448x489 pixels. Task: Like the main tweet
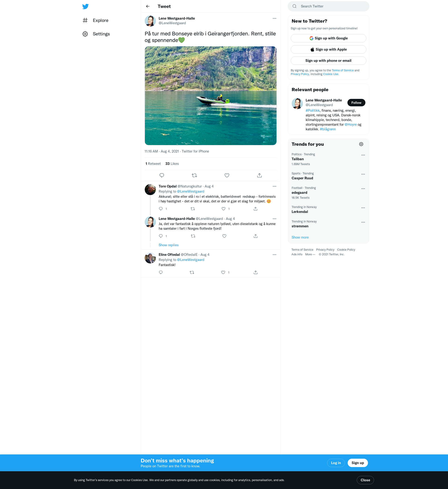point(227,175)
